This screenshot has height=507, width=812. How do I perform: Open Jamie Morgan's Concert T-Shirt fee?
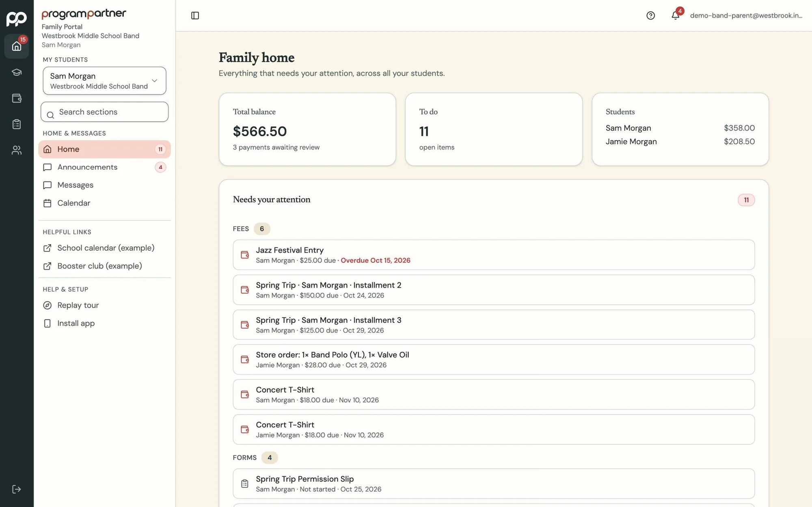click(x=494, y=429)
